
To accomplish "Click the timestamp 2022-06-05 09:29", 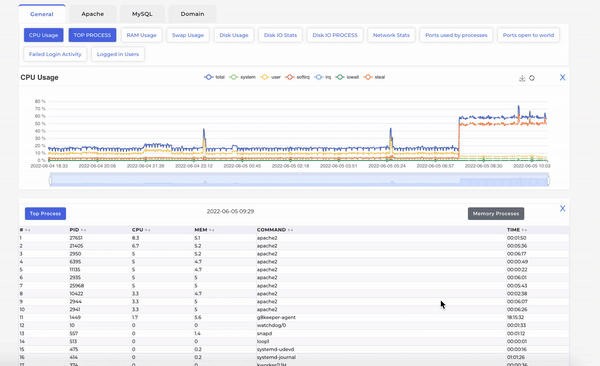I will tap(230, 211).
